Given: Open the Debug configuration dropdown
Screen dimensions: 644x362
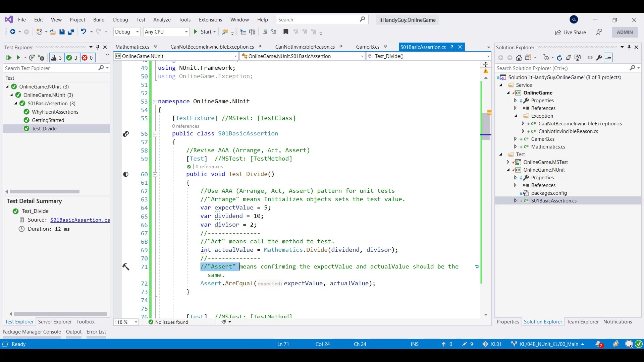Looking at the screenshot, I should pos(127,32).
